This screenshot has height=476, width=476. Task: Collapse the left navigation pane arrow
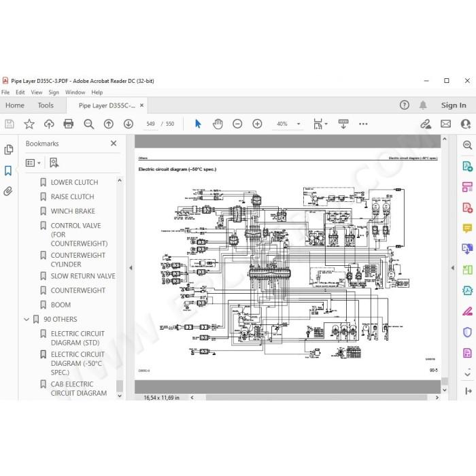tap(131, 268)
